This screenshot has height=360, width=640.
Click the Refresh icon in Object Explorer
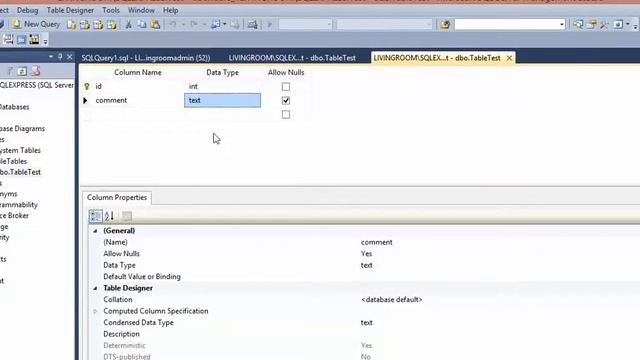pyautogui.click(x=22, y=71)
